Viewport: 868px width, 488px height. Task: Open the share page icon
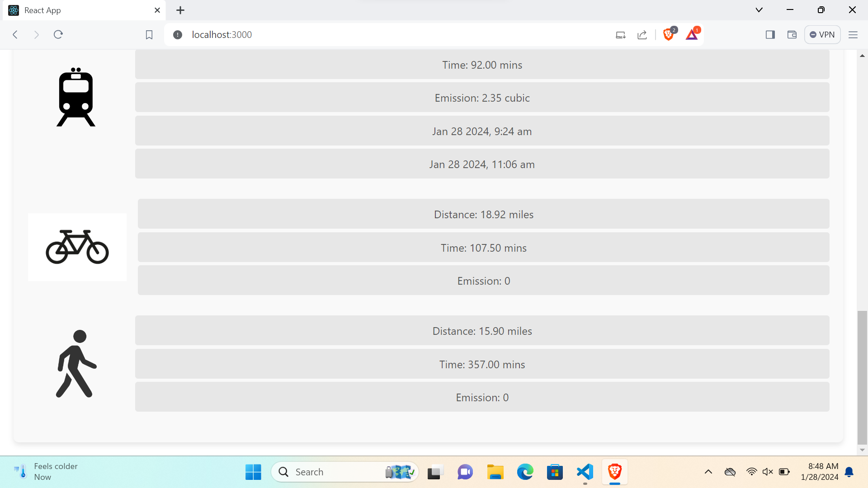(642, 35)
